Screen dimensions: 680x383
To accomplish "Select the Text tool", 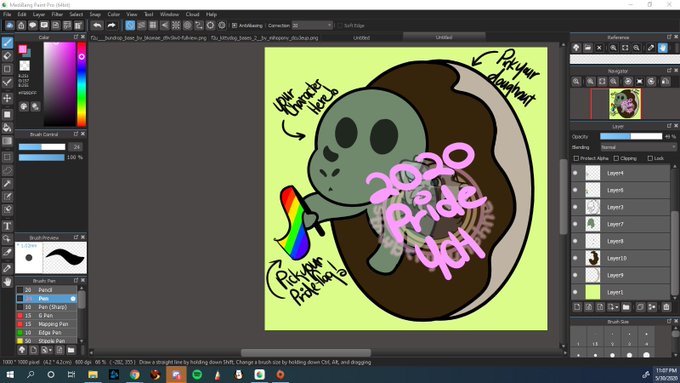I will click(x=7, y=226).
